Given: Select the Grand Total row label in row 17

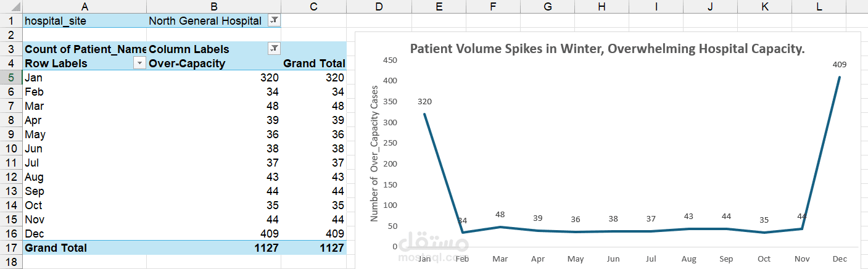Looking at the screenshot, I should click(56, 248).
